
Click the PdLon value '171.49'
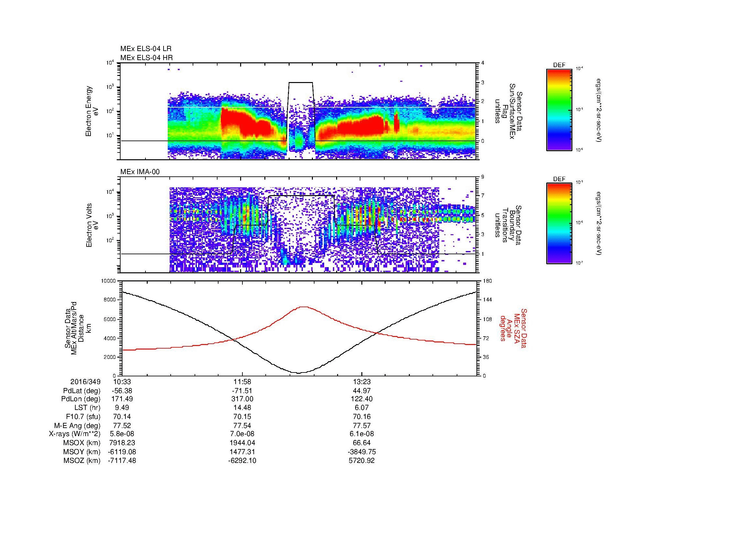[x=122, y=399]
